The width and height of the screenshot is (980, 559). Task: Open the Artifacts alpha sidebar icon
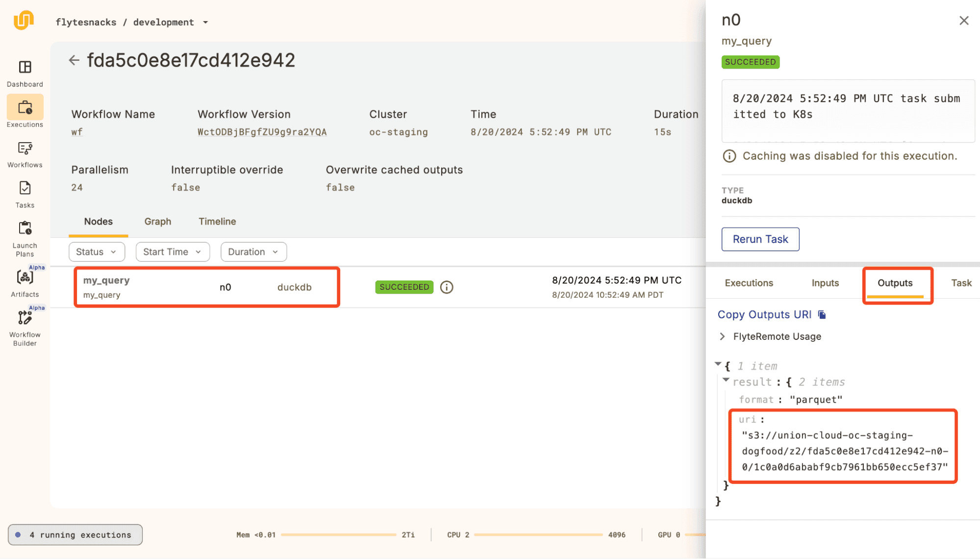click(x=25, y=278)
